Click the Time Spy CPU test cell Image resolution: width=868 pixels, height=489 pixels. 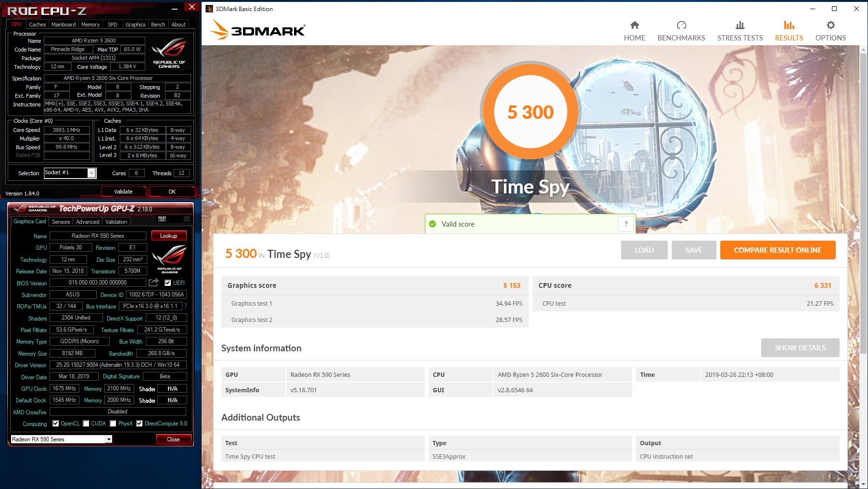click(323, 456)
